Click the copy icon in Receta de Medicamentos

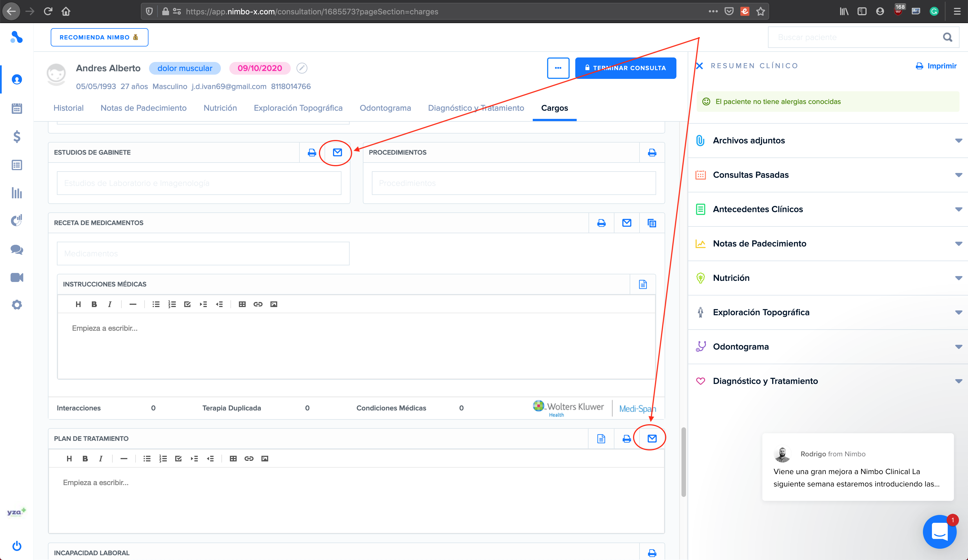click(651, 223)
